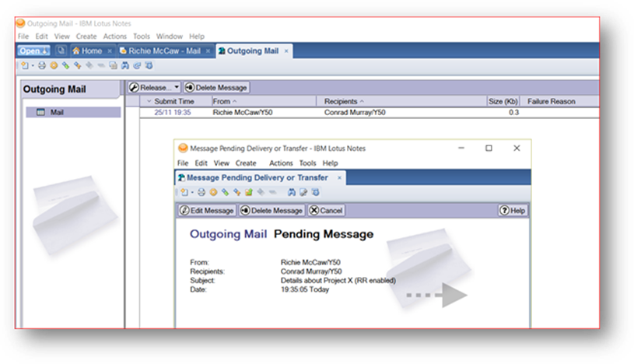Open View menu in Message Pending window
The width and height of the screenshot is (634, 364).
[x=221, y=163]
